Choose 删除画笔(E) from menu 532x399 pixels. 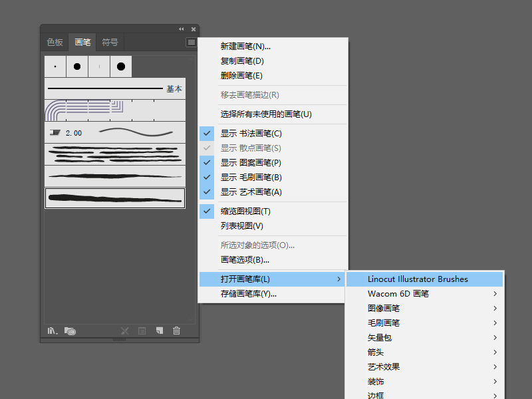(x=273, y=76)
